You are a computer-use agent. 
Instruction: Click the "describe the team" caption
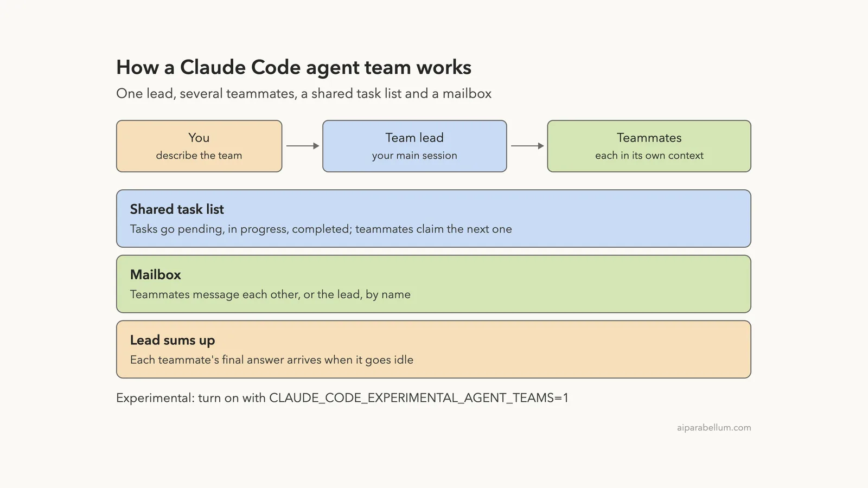pyautogui.click(x=199, y=156)
